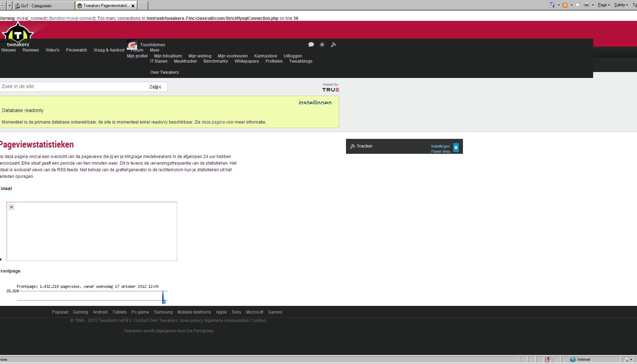
Task: Go to the browser Home page icon
Action: click(552, 5)
